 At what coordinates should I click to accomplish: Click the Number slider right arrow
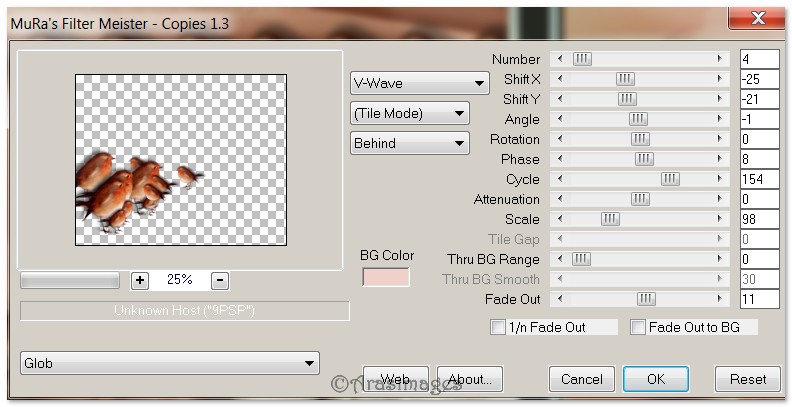click(719, 59)
